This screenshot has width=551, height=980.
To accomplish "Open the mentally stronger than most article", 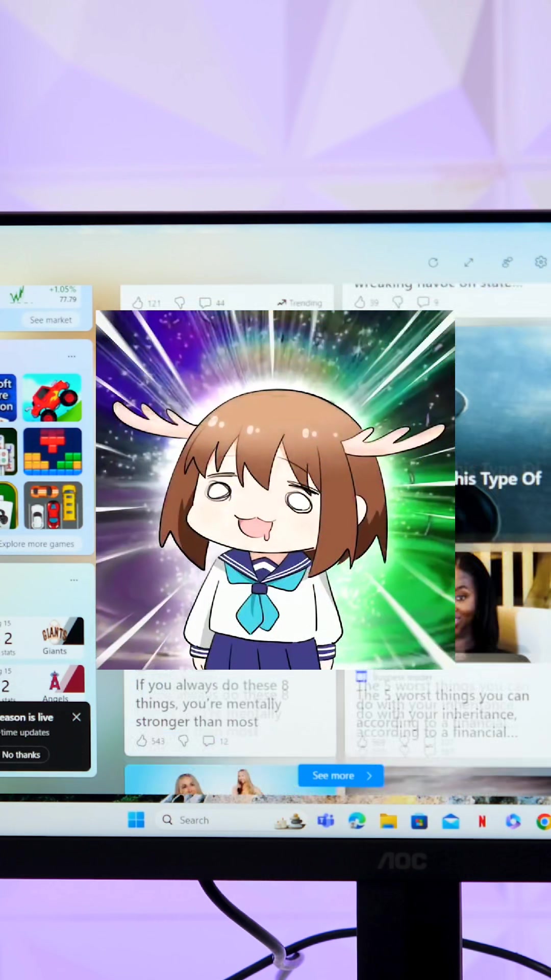I will pyautogui.click(x=212, y=703).
